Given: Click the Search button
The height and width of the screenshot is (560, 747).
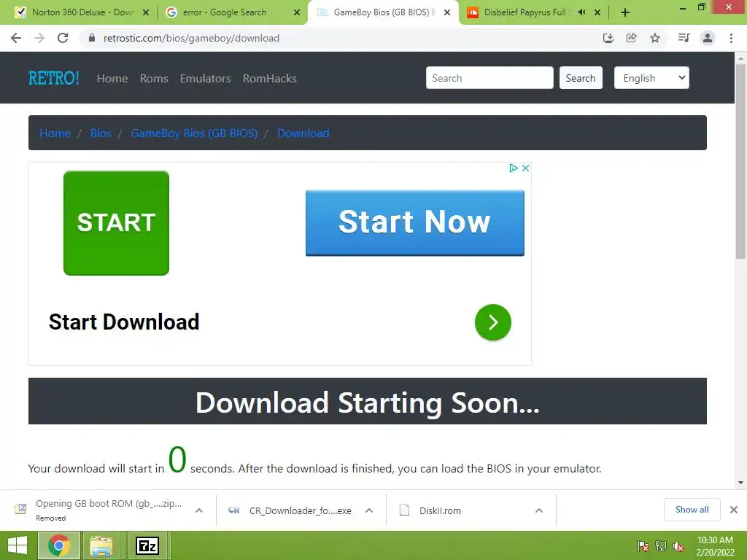Looking at the screenshot, I should (580, 78).
